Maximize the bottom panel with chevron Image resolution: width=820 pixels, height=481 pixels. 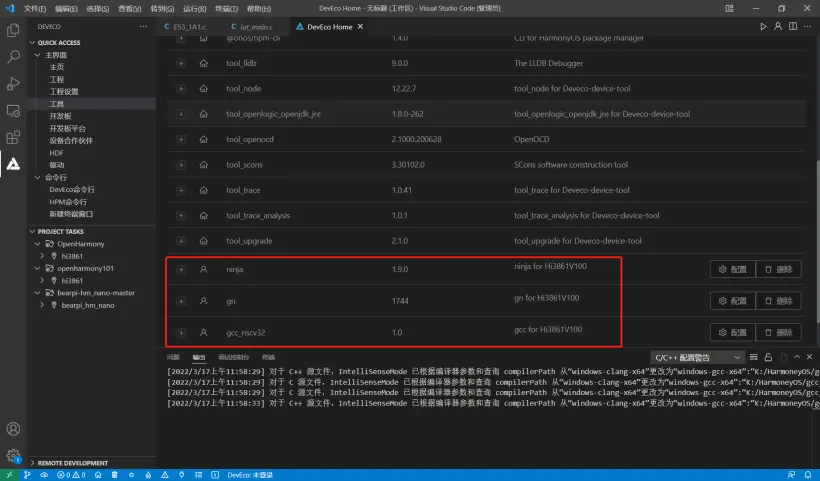(797, 357)
